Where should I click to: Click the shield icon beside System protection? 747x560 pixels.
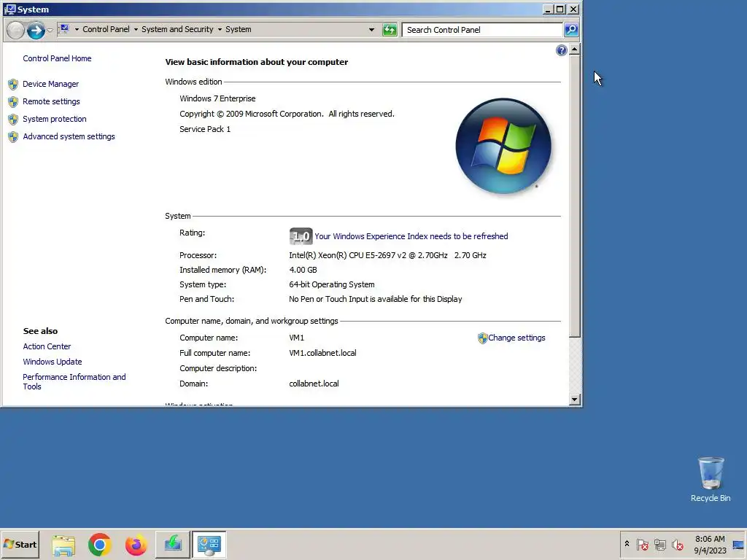pyautogui.click(x=13, y=120)
